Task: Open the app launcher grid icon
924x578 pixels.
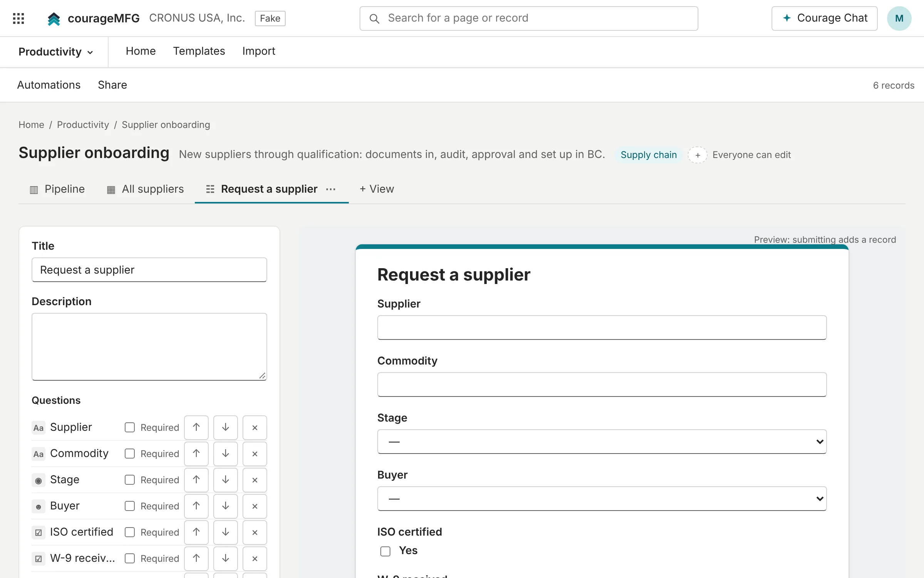Action: 18,18
